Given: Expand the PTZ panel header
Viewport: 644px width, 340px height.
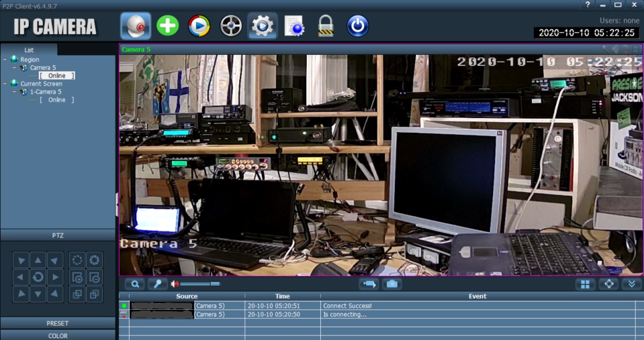Looking at the screenshot, I should (58, 235).
